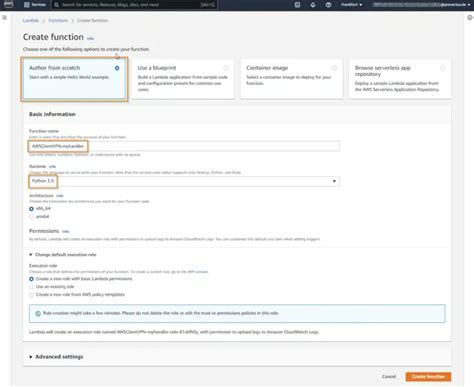474x387 pixels.
Task: Select the Author from scratch radio button
Action: [117, 68]
